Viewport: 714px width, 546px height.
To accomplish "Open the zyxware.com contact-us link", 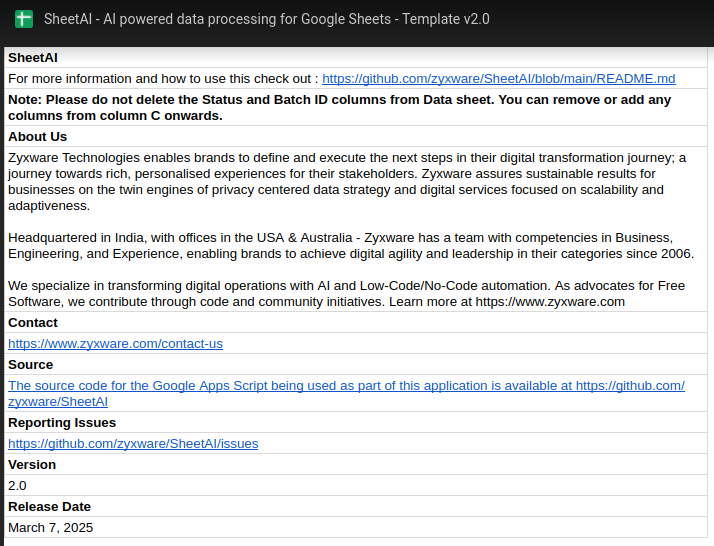I will (x=115, y=344).
